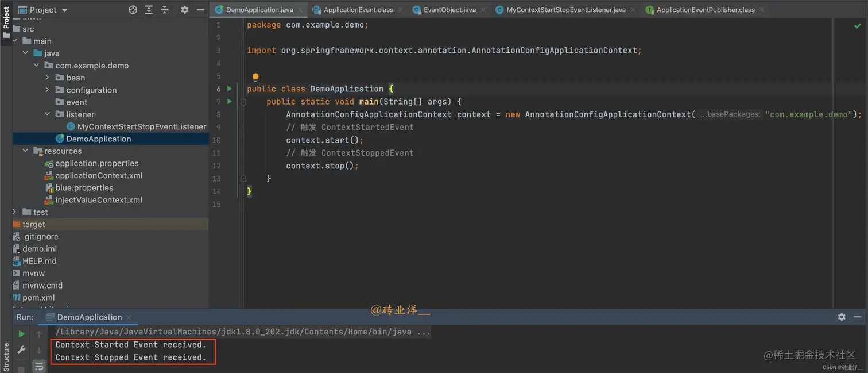This screenshot has width=868, height=373.
Task: Click wrench icon in Run panel
Action: tap(22, 349)
